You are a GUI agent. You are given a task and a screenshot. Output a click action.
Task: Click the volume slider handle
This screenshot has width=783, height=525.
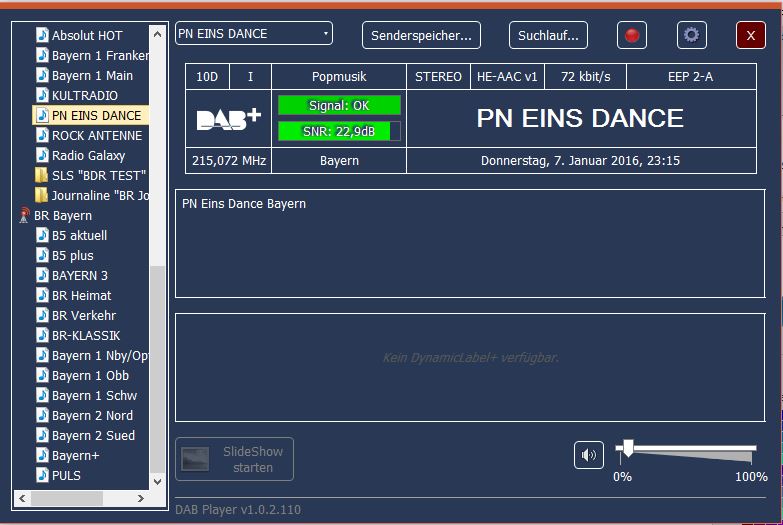click(x=627, y=447)
